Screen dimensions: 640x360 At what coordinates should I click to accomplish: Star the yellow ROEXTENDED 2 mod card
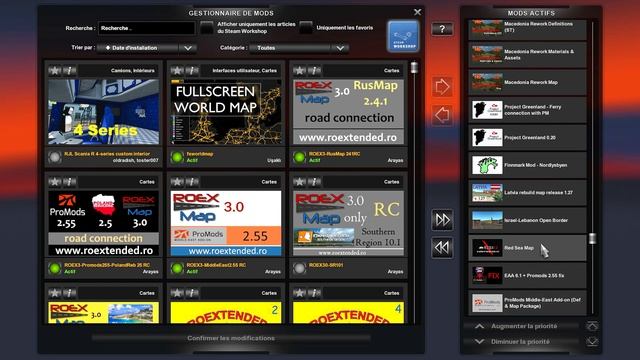(x=177, y=293)
